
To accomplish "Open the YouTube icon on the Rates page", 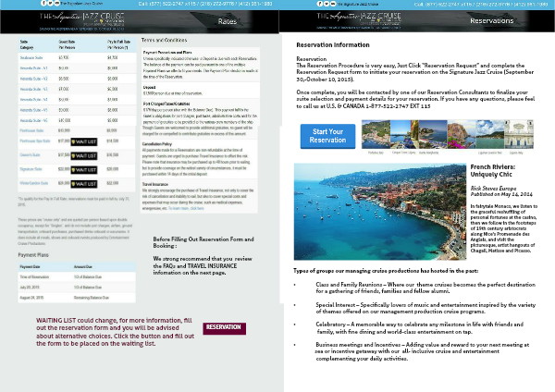I will click(x=57, y=3).
